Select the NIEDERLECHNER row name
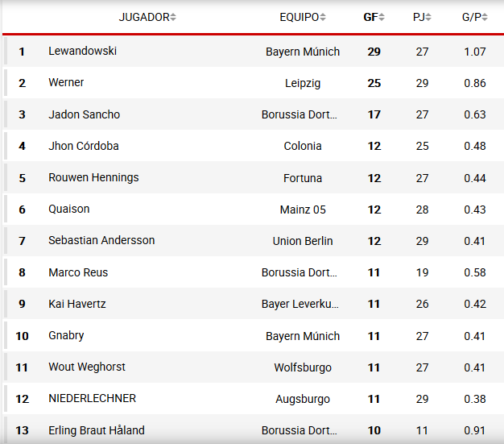Screen dimensions: 504x444 click(x=93, y=398)
